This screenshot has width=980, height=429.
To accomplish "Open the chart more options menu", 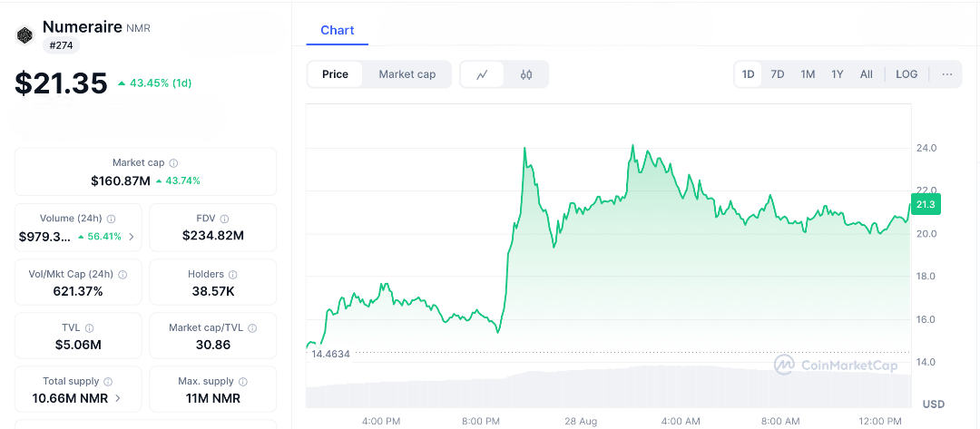I will click(947, 74).
